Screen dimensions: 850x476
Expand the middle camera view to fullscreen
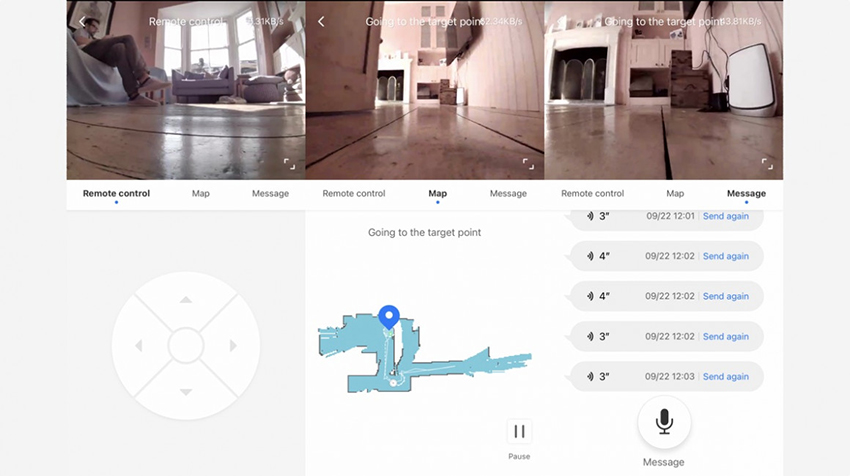pos(528,164)
